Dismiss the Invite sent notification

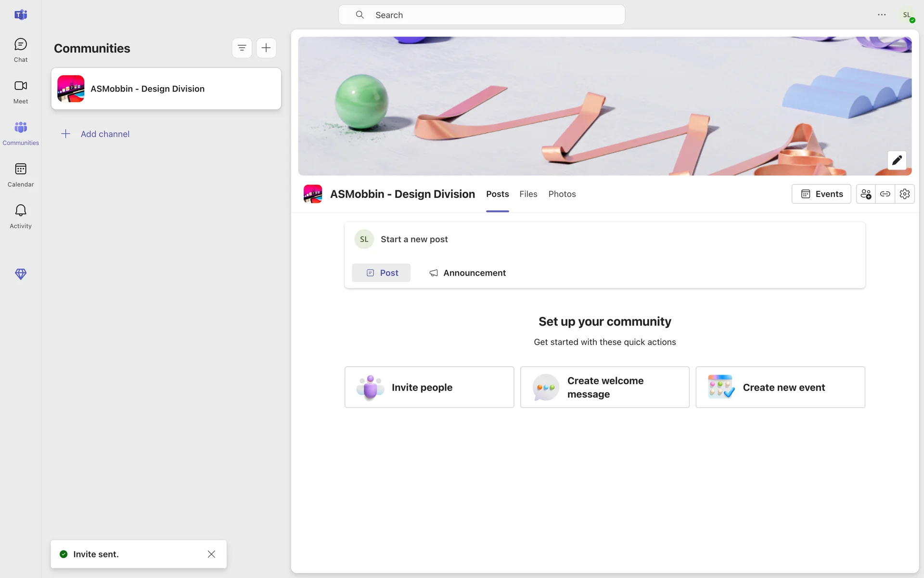pyautogui.click(x=211, y=554)
